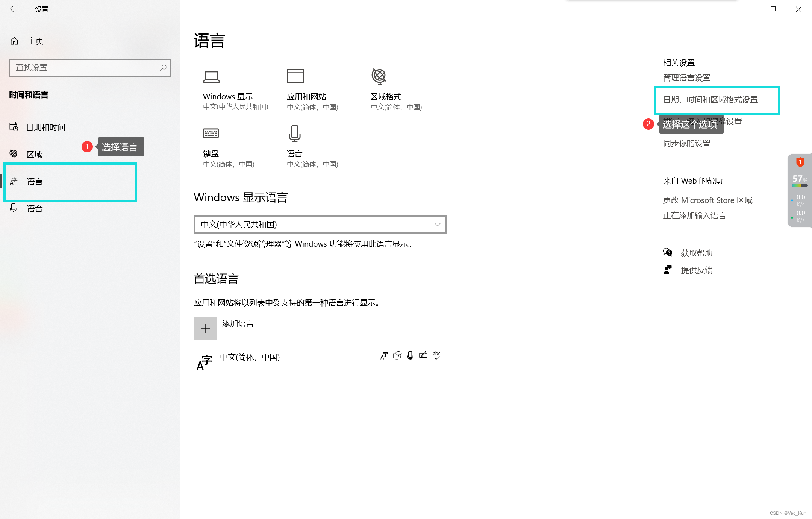This screenshot has width=812, height=519.
Task: Click 同步你的设置 link
Action: coord(686,143)
